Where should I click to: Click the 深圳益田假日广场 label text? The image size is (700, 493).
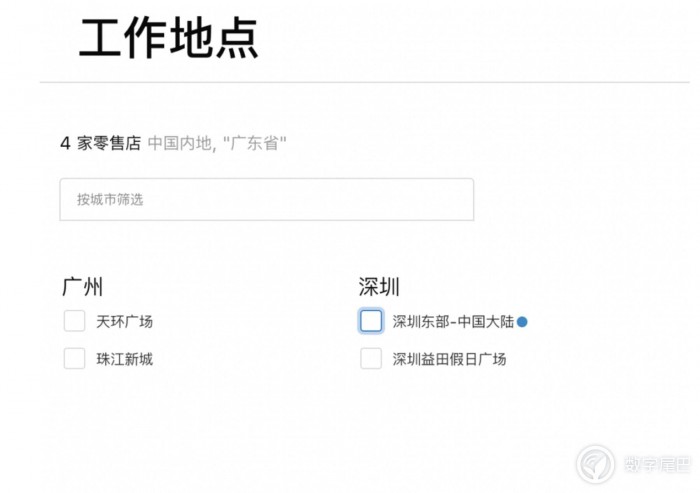pyautogui.click(x=449, y=359)
